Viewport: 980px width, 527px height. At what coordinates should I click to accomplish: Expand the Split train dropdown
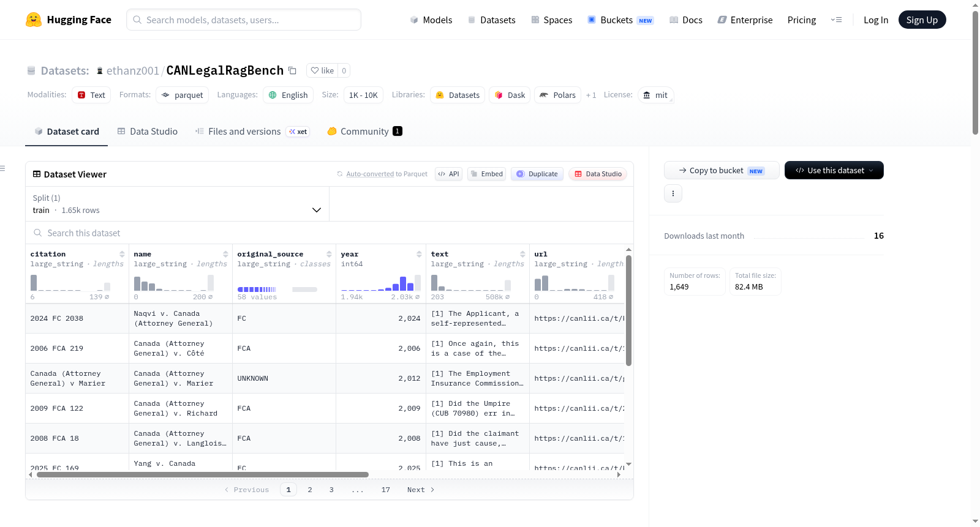point(178,204)
